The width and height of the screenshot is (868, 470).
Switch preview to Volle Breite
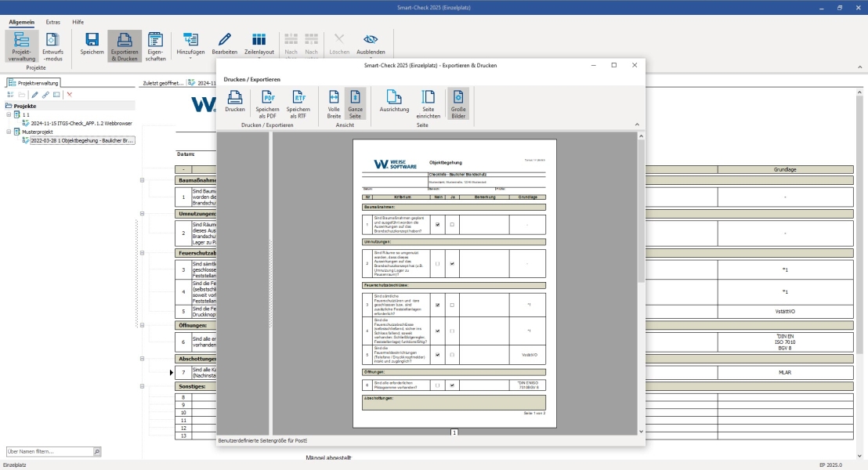click(334, 103)
